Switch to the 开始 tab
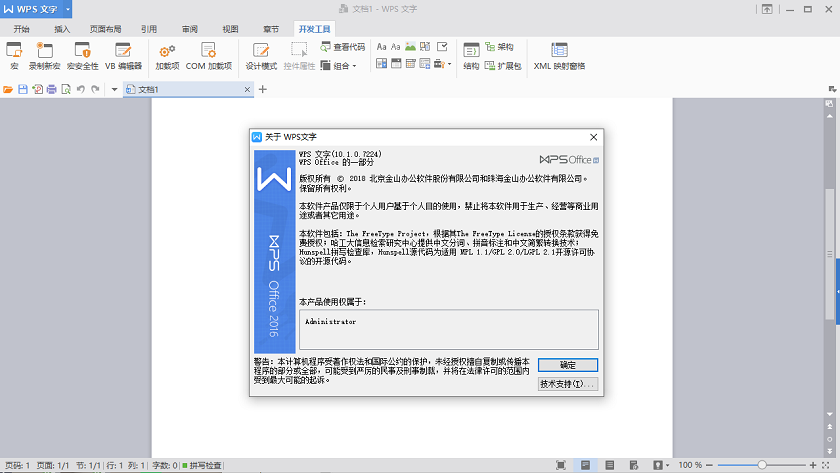 [x=21, y=29]
